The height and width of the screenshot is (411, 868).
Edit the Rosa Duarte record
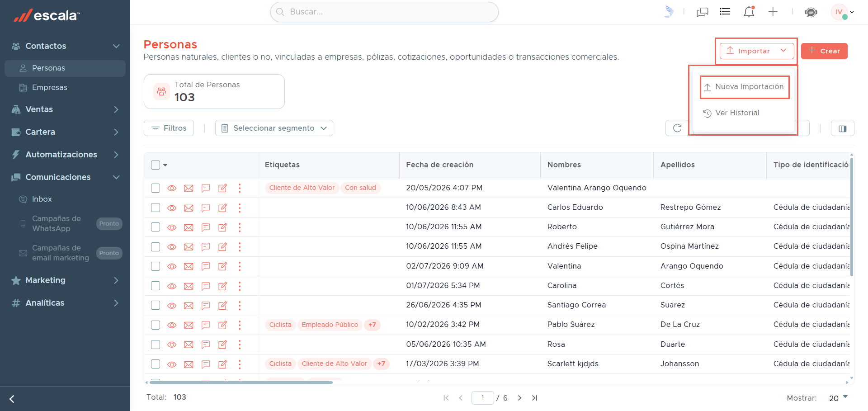(223, 345)
